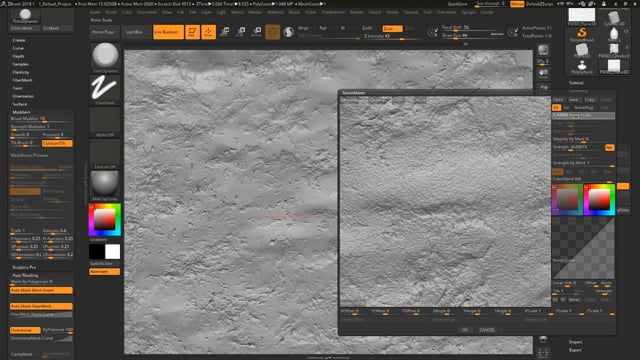Open the Tool menu

[427, 12]
